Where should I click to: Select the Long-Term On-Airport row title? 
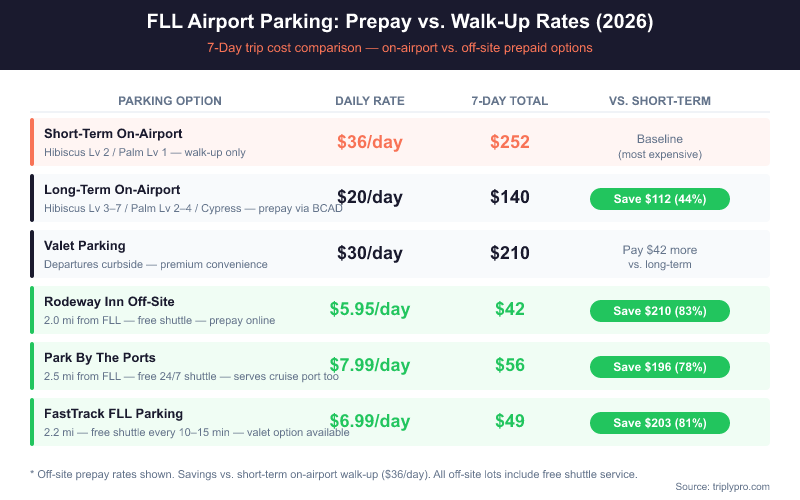[112, 189]
